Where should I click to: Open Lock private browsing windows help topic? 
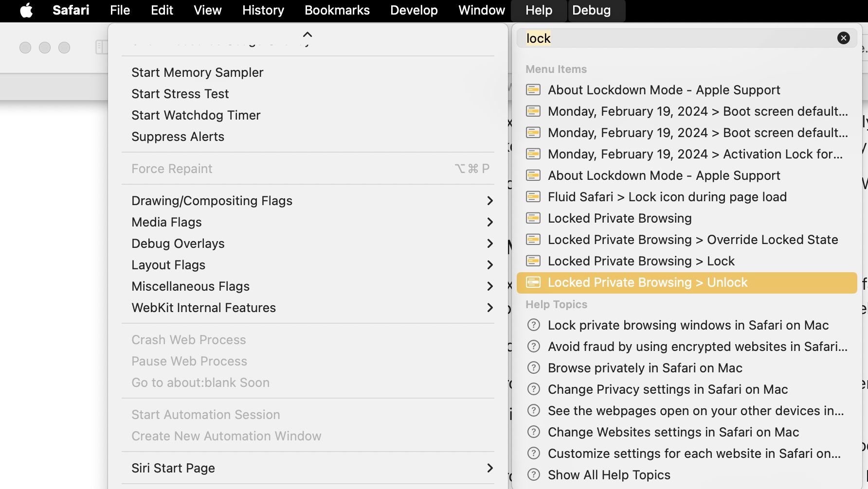688,325
